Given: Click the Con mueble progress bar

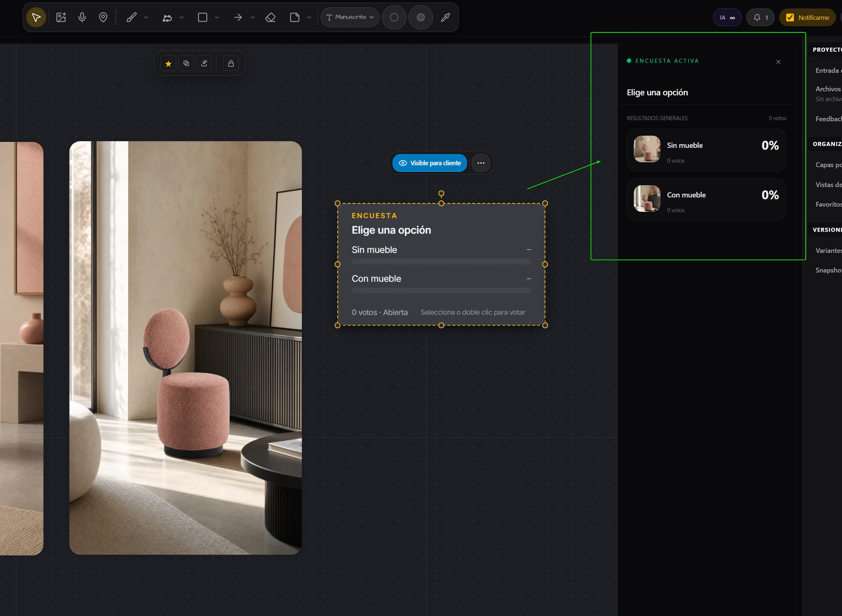Looking at the screenshot, I should [441, 291].
